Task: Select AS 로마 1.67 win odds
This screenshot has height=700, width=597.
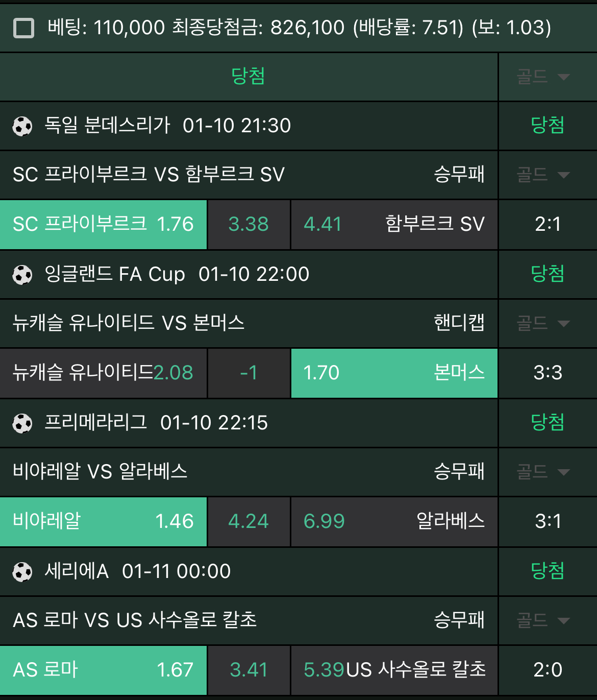Action: point(103,670)
